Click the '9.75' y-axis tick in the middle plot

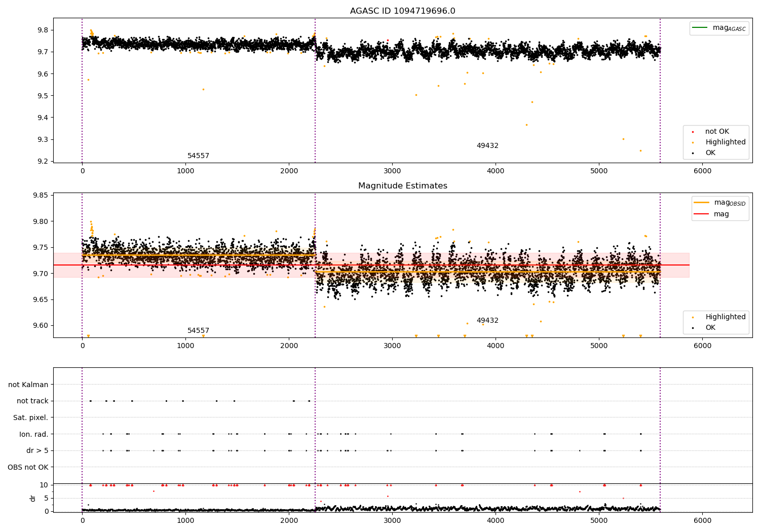(41, 248)
